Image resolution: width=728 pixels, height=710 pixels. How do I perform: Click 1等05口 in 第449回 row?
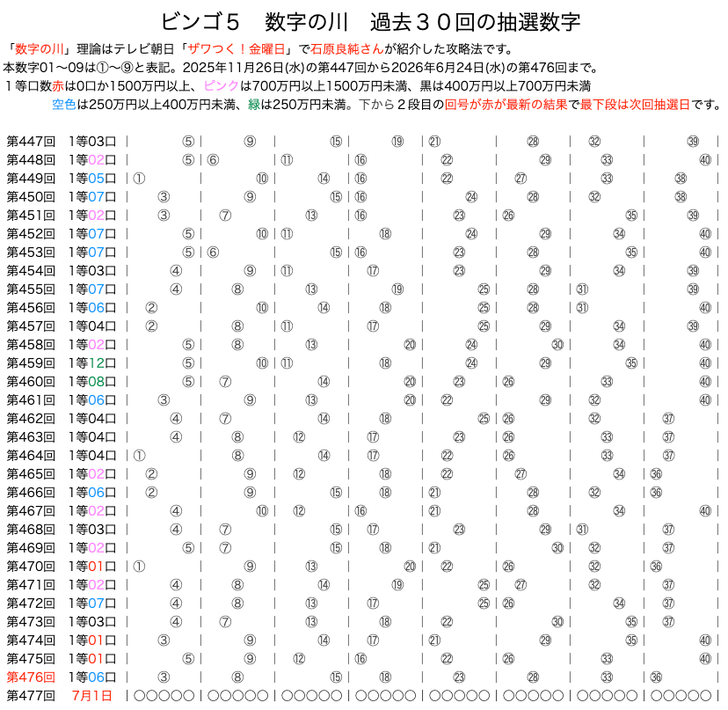92,179
